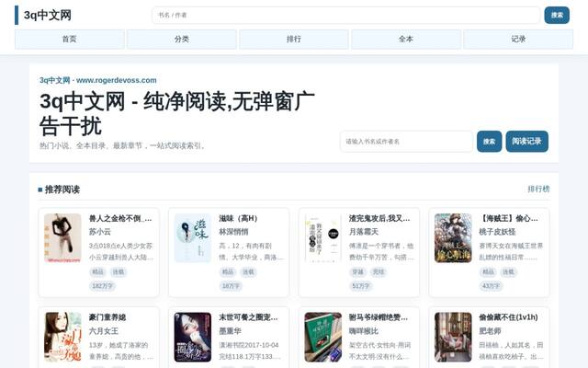The image size is (588, 368).
Task: Open the 兽人之金枪不倒 book cover
Action: (x=62, y=238)
